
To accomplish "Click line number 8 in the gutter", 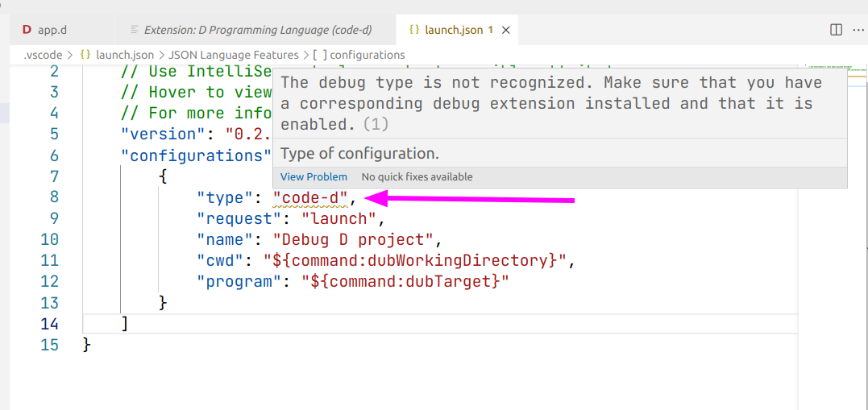I will pyautogui.click(x=53, y=197).
